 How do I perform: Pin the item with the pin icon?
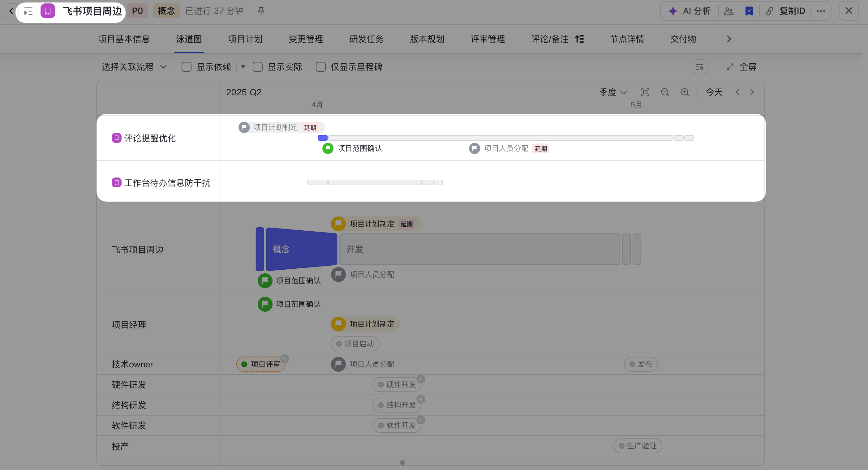[261, 11]
